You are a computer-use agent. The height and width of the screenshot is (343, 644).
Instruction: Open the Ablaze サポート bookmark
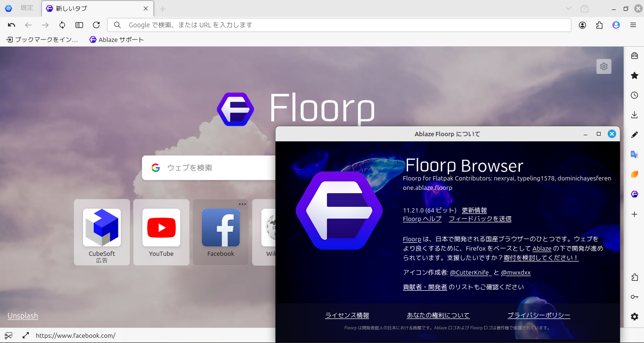[x=117, y=40]
